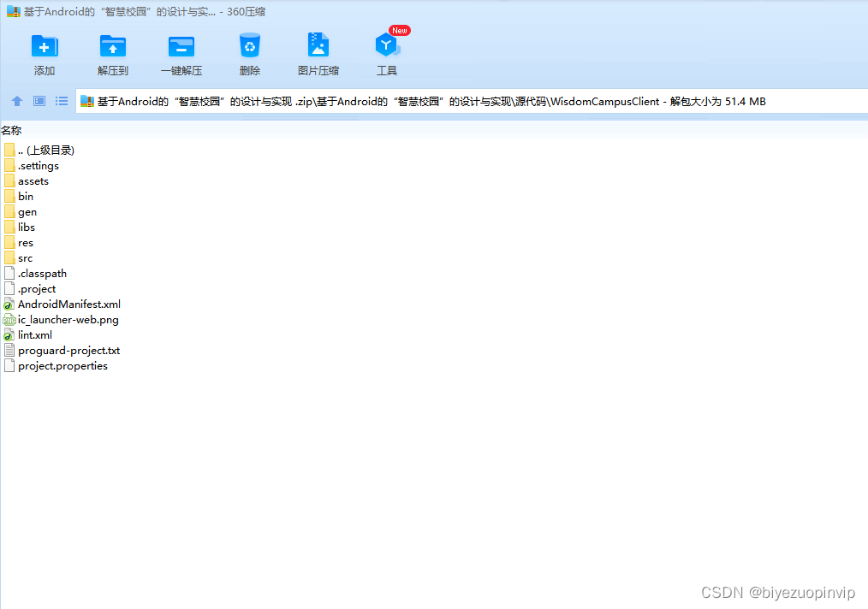868x609 pixels.
Task: Expand the src folder
Action: coord(25,257)
